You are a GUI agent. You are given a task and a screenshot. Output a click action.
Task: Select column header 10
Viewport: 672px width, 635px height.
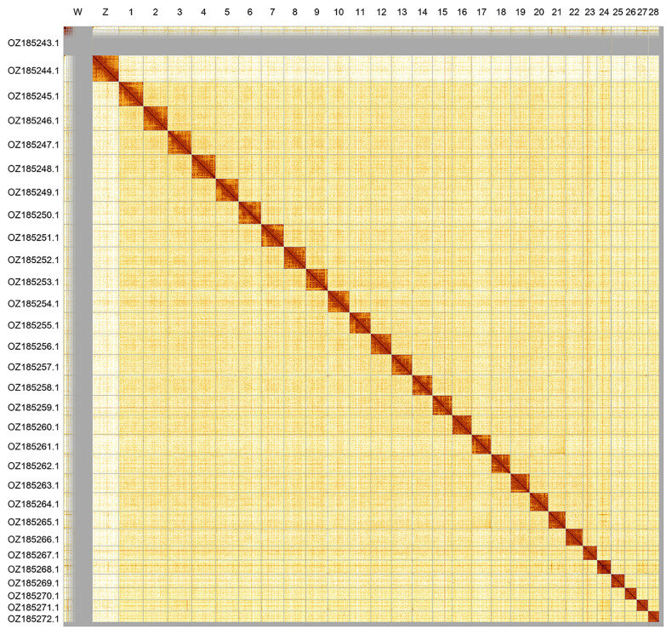coord(339,12)
